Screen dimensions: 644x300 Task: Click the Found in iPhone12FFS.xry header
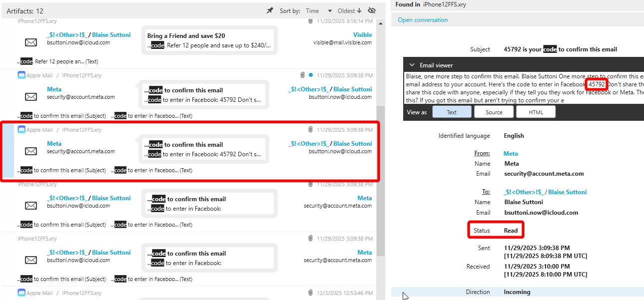click(x=431, y=4)
